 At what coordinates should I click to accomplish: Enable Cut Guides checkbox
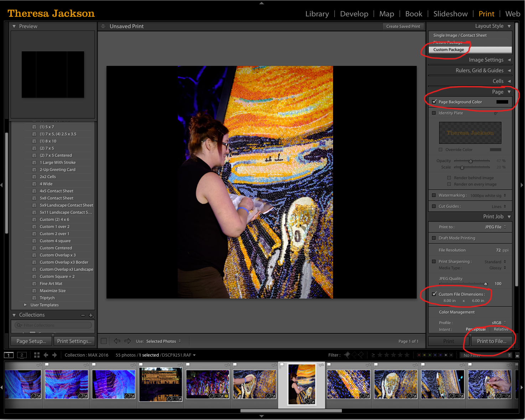click(x=434, y=206)
